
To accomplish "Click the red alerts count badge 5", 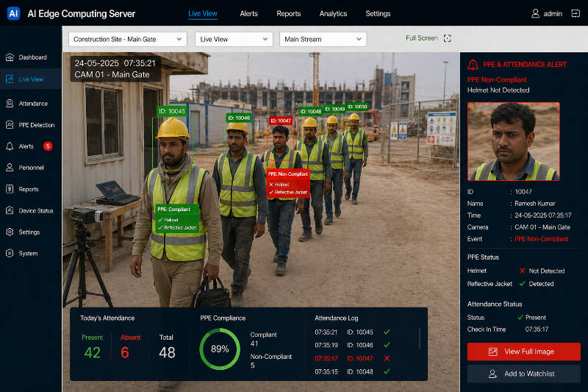I will pyautogui.click(x=48, y=146).
